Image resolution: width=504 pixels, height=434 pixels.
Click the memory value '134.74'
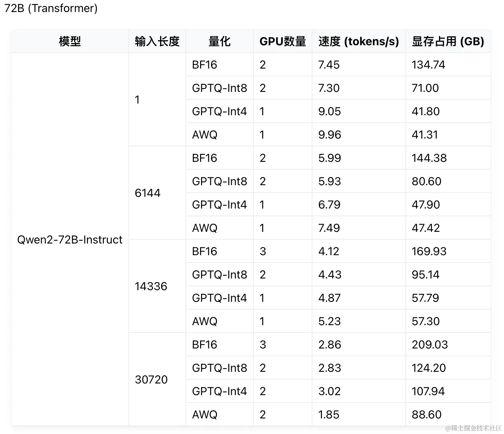(428, 65)
